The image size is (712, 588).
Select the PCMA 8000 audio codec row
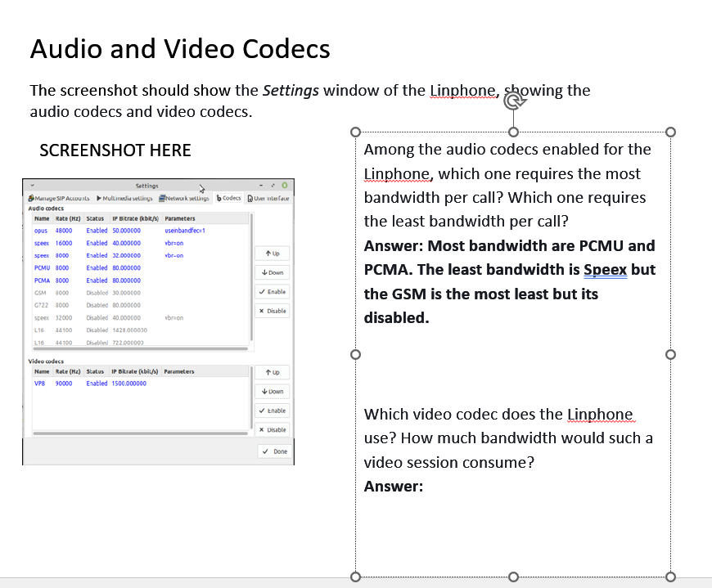141,281
